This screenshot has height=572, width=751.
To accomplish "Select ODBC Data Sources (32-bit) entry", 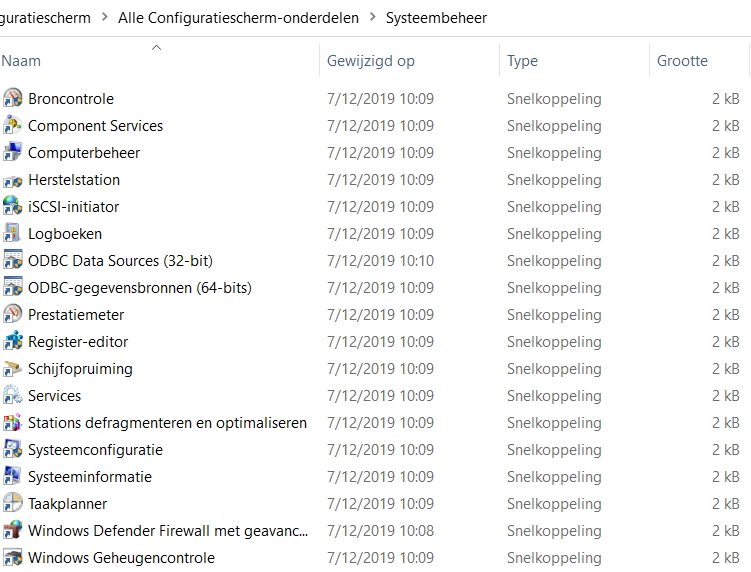I will pyautogui.click(x=120, y=260).
